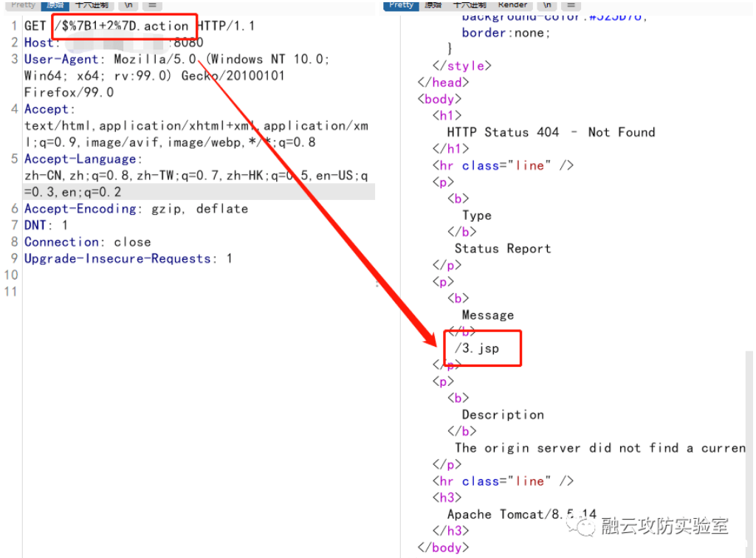This screenshot has width=756, height=558.
Task: Click empty request line number 11
Action: [x=10, y=292]
